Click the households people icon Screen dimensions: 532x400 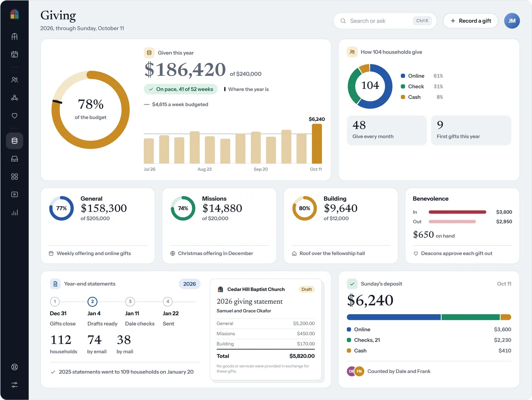tap(352, 52)
